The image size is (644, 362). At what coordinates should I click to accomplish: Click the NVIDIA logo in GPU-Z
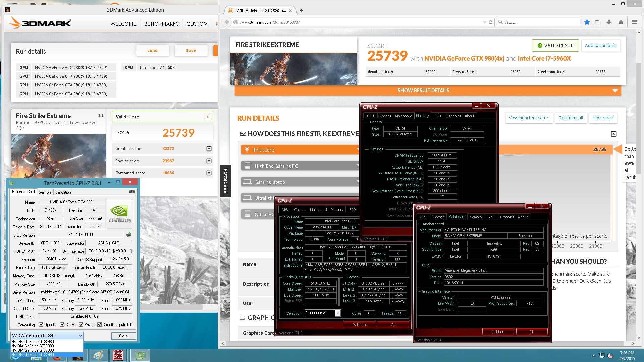[x=120, y=215]
